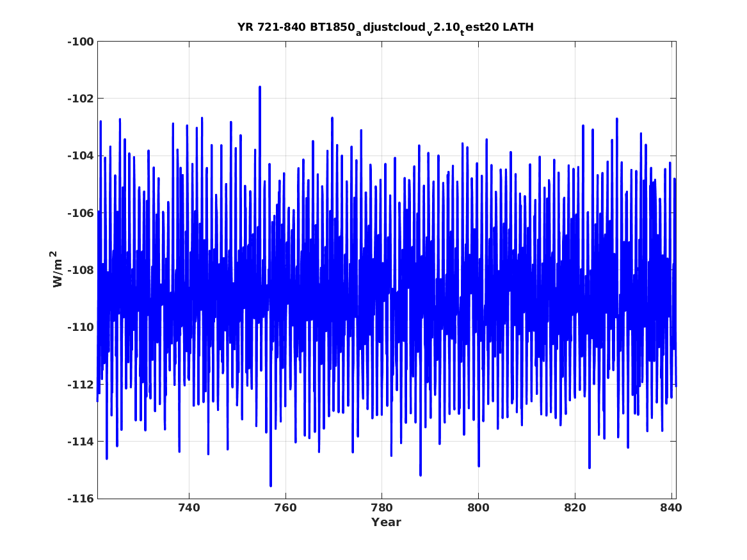Click the x-axis tick label 740
This screenshot has width=747, height=560.
click(x=189, y=508)
